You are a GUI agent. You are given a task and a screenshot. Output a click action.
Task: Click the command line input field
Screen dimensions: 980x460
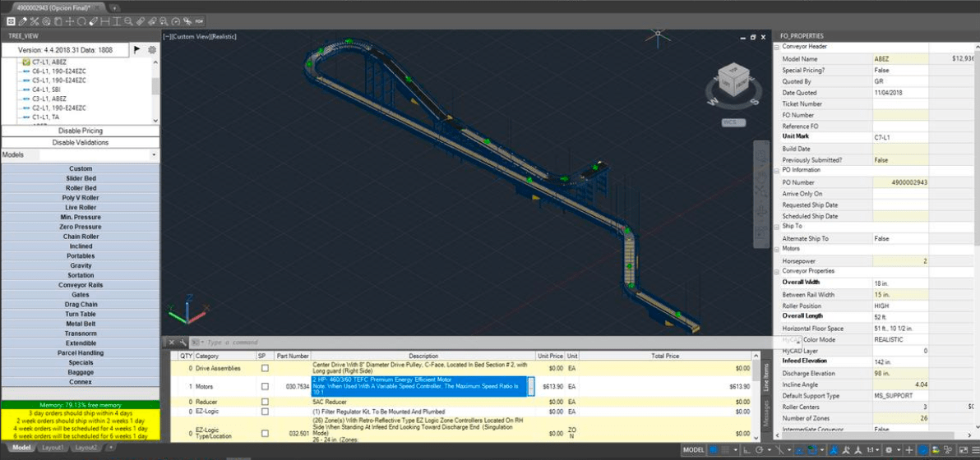(329, 342)
